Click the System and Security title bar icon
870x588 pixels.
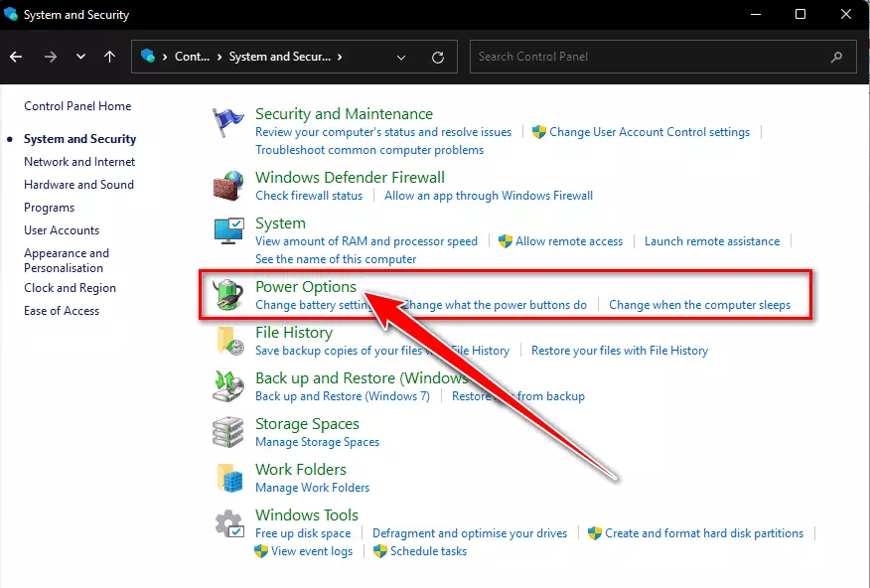[11, 14]
